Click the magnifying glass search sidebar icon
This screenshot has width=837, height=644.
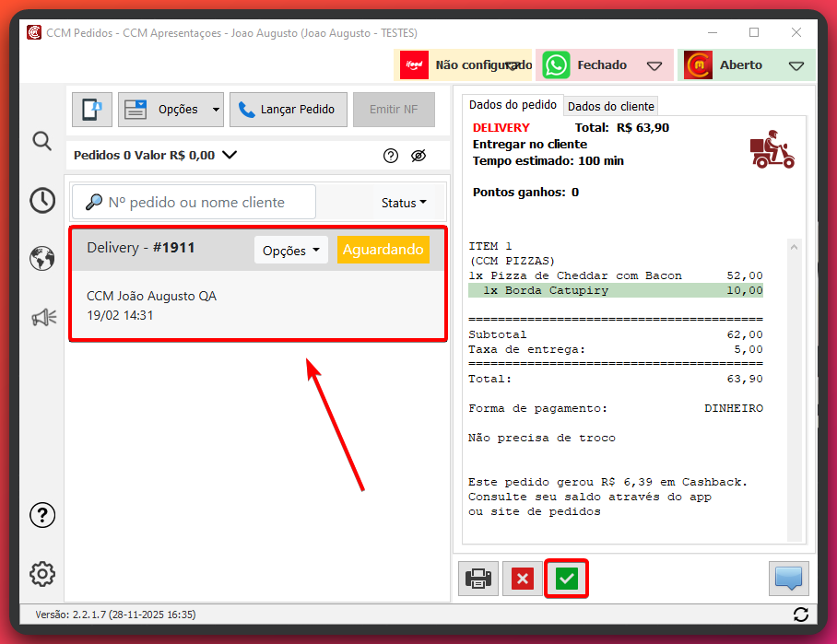pos(41,141)
